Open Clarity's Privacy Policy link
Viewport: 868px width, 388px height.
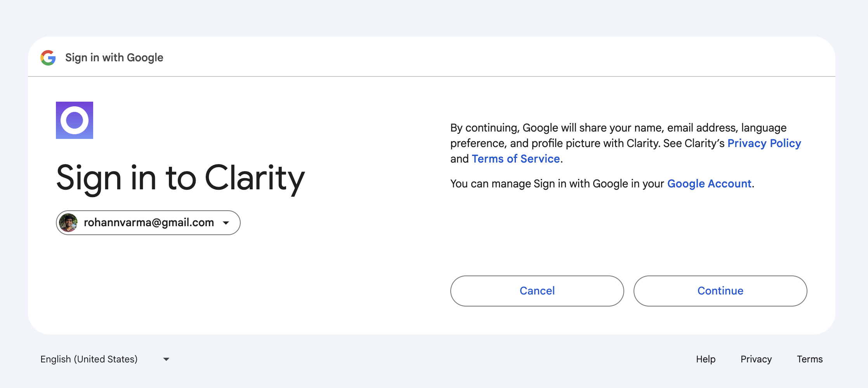point(764,143)
